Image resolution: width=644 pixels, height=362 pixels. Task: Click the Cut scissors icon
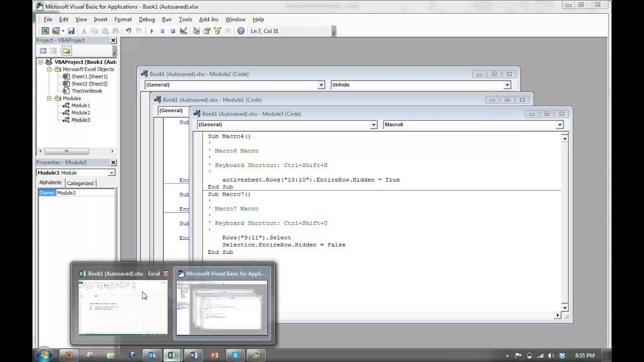point(84,31)
